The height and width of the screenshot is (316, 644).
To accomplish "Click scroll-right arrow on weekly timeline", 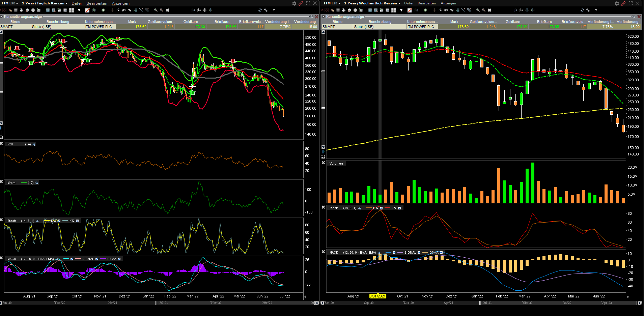I will pos(639,303).
